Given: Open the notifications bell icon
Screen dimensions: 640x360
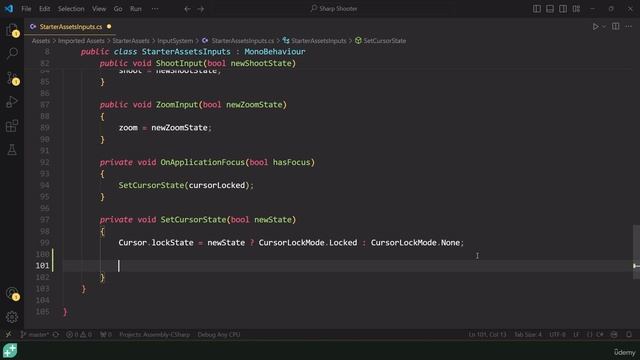Looking at the screenshot, I should (x=629, y=335).
